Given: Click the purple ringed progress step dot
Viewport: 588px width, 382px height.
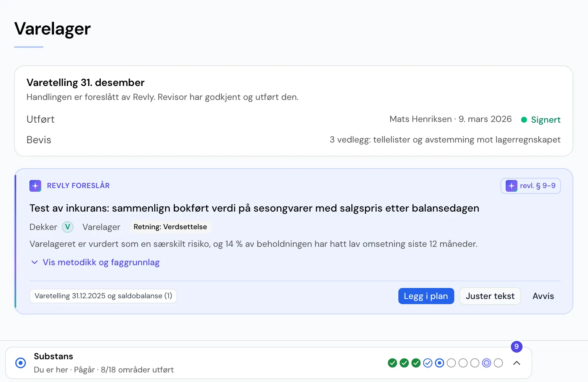Looking at the screenshot, I should [x=487, y=363].
